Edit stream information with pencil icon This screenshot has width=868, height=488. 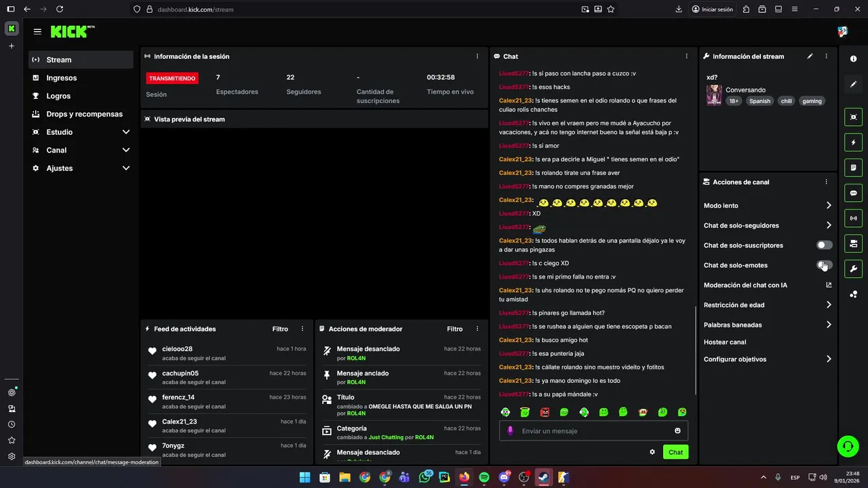(x=810, y=56)
